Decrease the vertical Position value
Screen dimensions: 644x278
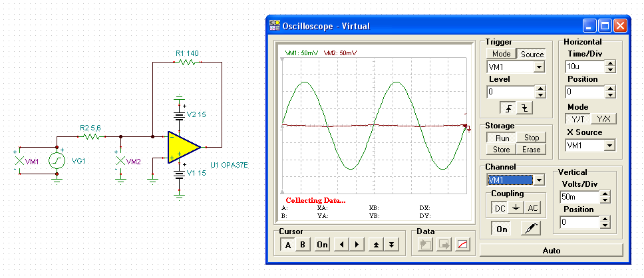click(x=605, y=226)
